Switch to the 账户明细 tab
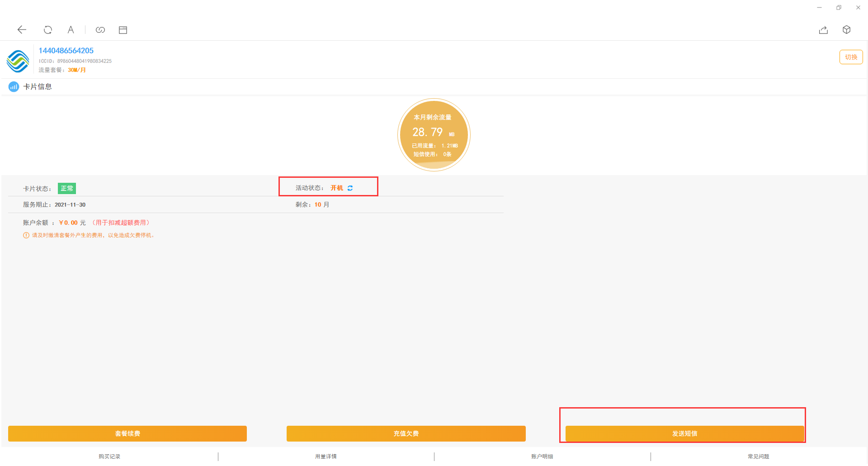Image resolution: width=868 pixels, height=466 pixels. 542,456
